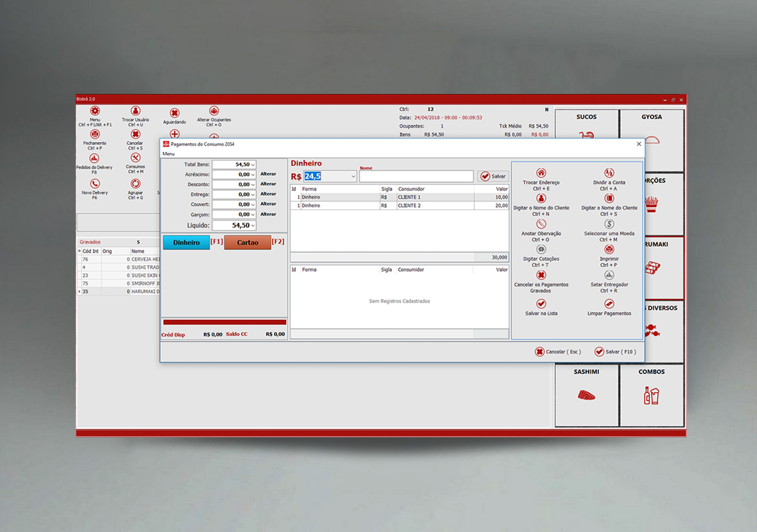Viewport: 757px width, 532px height.
Task: Select the Imprimir printer icon
Action: tap(609, 249)
